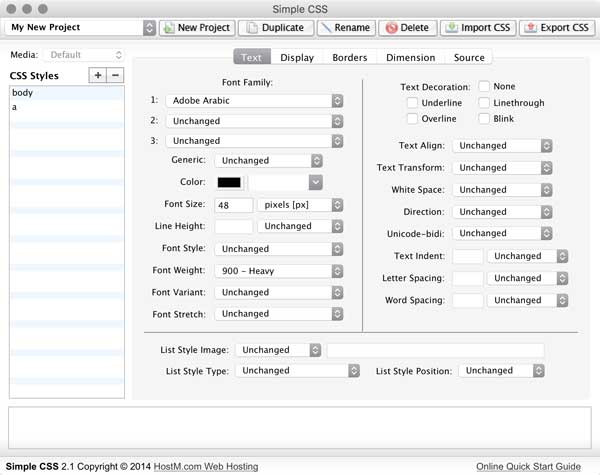
Task: Open the Line Height unit dropdown
Action: click(x=300, y=226)
